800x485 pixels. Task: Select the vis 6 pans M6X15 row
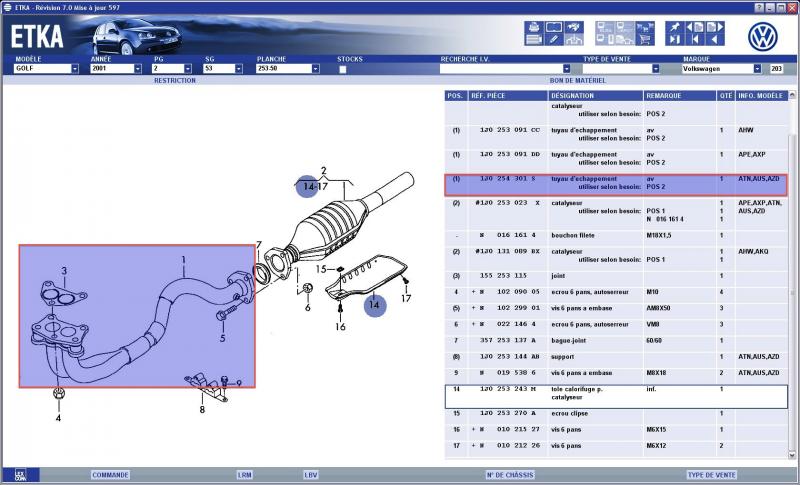616,430
